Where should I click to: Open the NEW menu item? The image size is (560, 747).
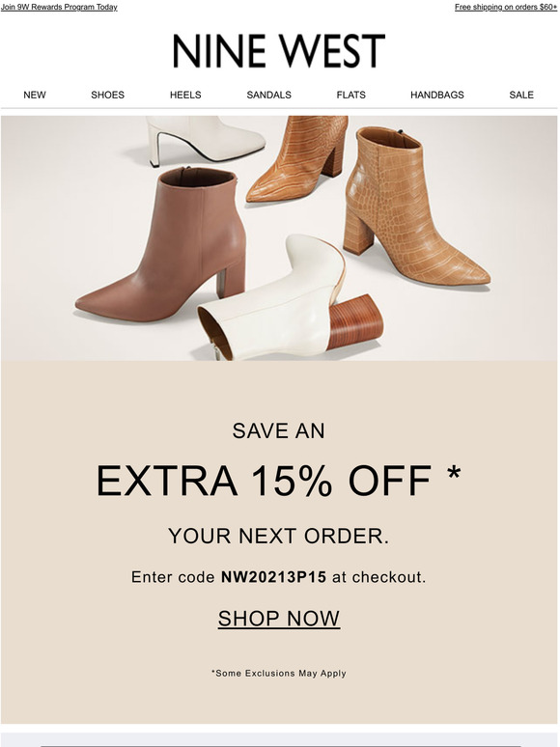click(35, 95)
